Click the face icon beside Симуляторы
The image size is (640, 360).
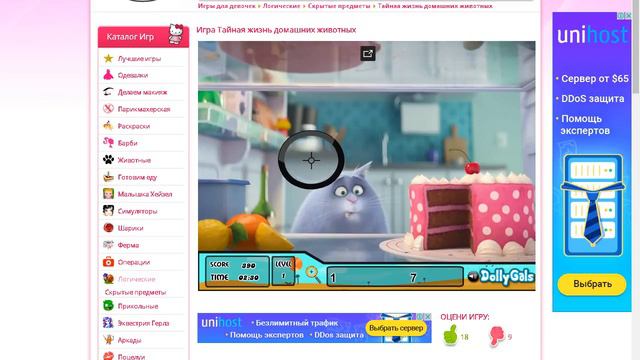pyautogui.click(x=108, y=211)
